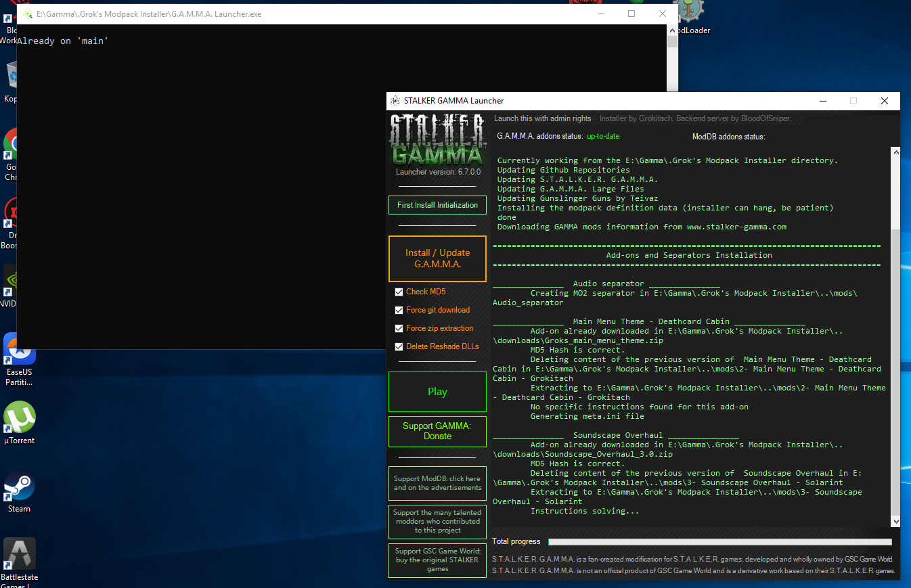Open the Recycle Bin desktop icon

[10, 83]
